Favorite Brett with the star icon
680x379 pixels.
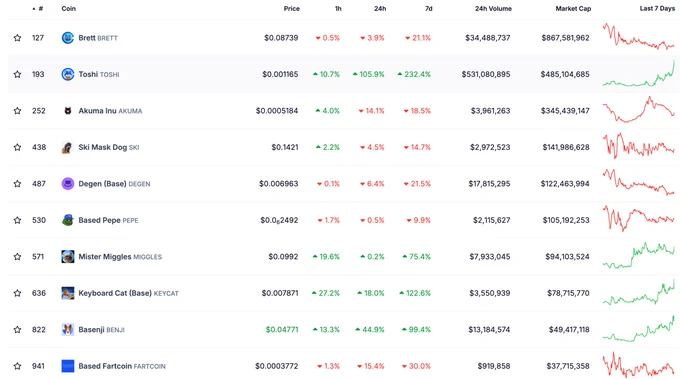click(x=17, y=38)
